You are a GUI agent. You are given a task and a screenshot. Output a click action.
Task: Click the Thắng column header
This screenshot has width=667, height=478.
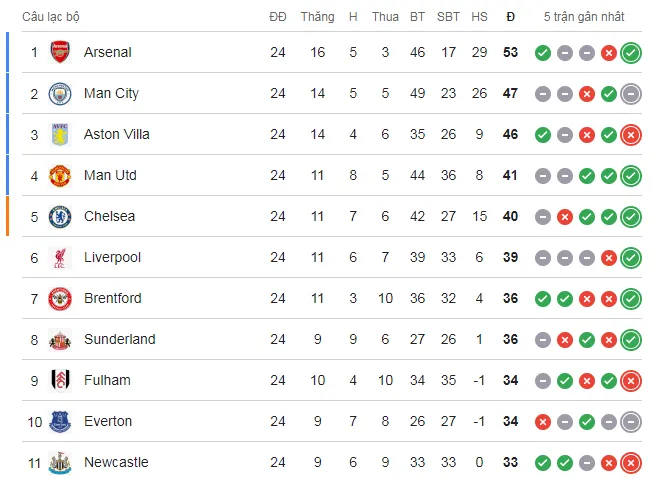coord(317,17)
